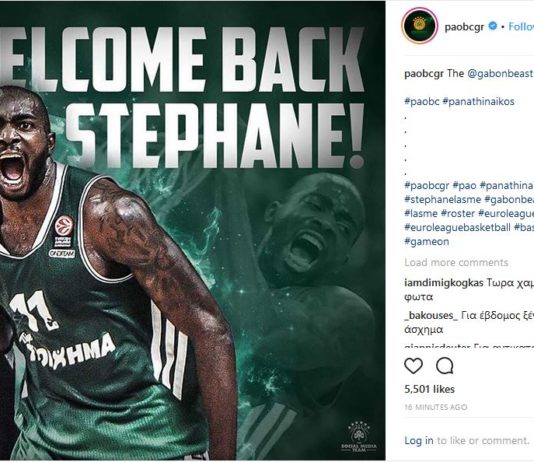Open the #gameon hashtag
Viewport: 534px width, 462px height.
pyautogui.click(x=427, y=242)
